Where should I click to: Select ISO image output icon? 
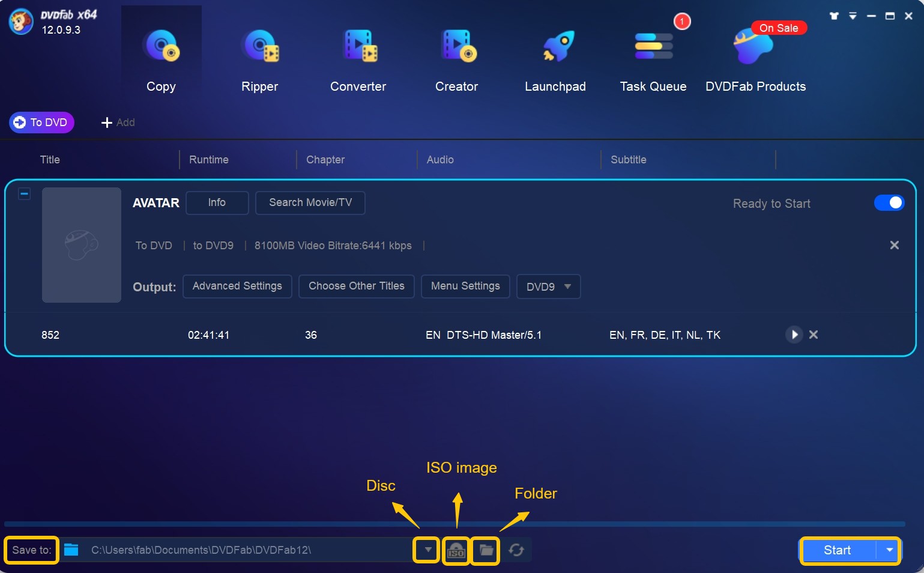(456, 550)
